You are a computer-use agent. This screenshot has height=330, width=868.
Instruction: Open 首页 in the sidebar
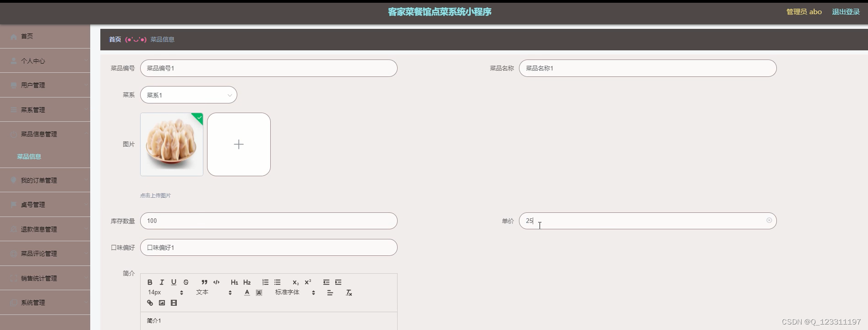[x=45, y=36]
